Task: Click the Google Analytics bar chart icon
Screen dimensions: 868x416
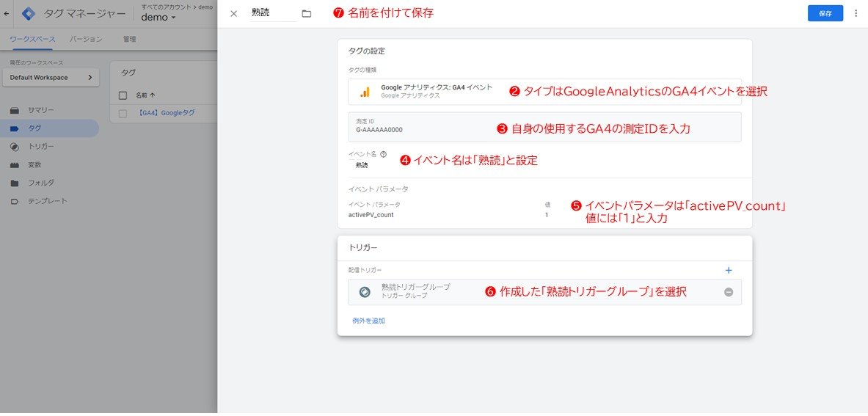Action: pos(365,92)
